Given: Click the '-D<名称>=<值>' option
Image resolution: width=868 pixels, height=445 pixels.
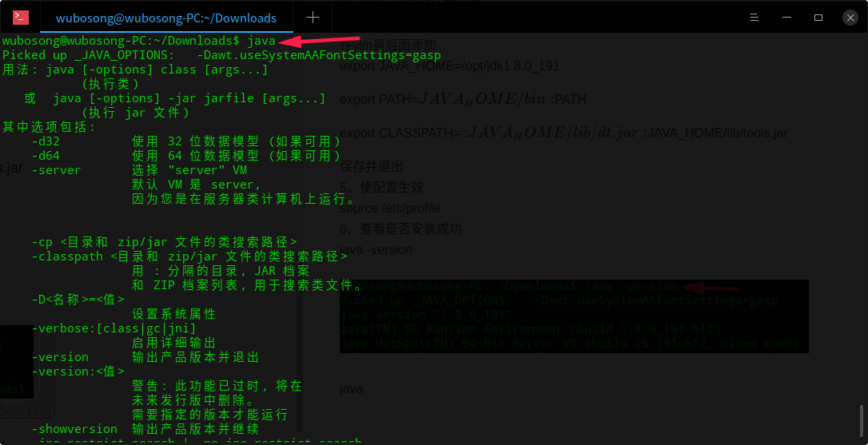Looking at the screenshot, I should pos(78,300).
